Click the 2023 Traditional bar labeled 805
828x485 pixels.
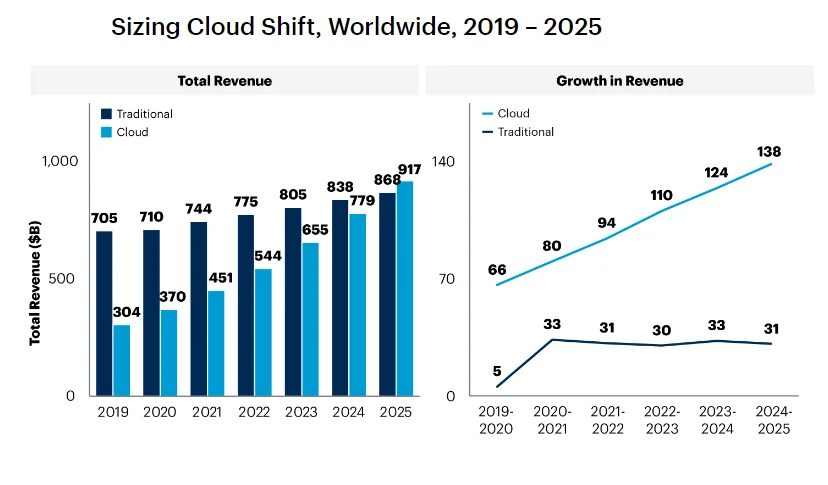coord(293,302)
